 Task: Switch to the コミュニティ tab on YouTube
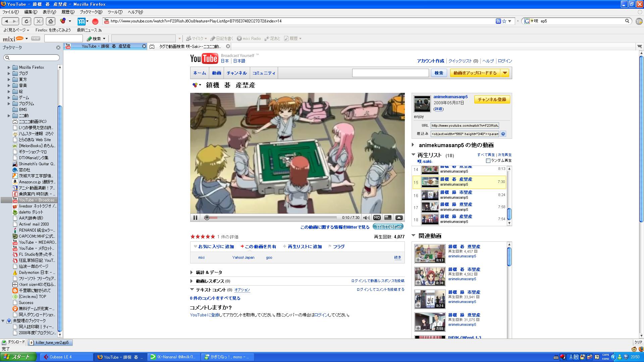coord(264,73)
